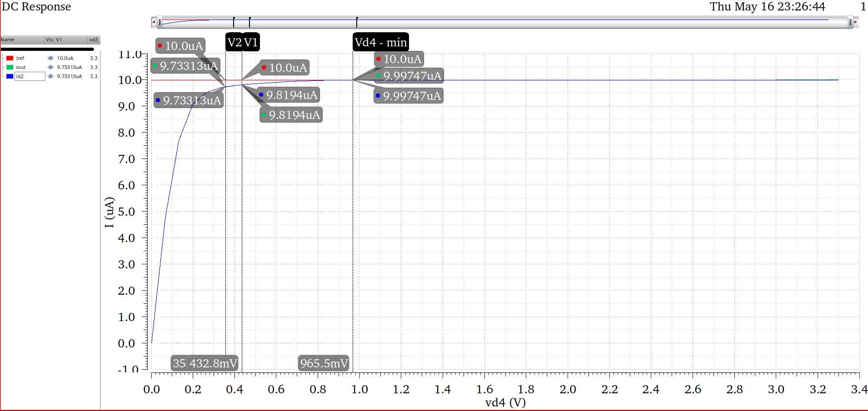
Task: Click the DC Response title
Action: (x=36, y=6)
